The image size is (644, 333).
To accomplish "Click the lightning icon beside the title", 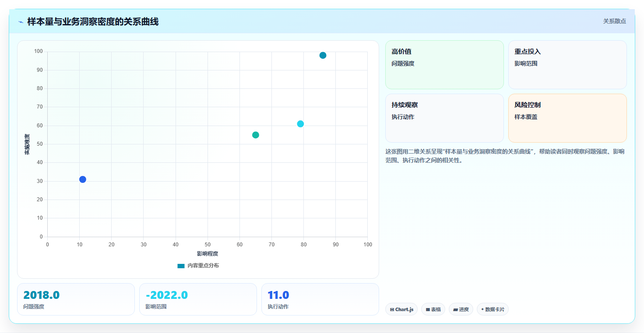I will pyautogui.click(x=21, y=22).
